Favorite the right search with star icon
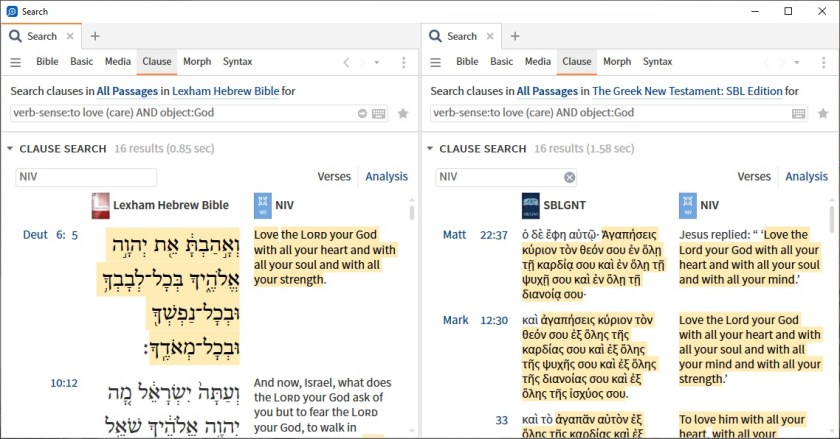Image resolution: width=840 pixels, height=439 pixels. (823, 113)
